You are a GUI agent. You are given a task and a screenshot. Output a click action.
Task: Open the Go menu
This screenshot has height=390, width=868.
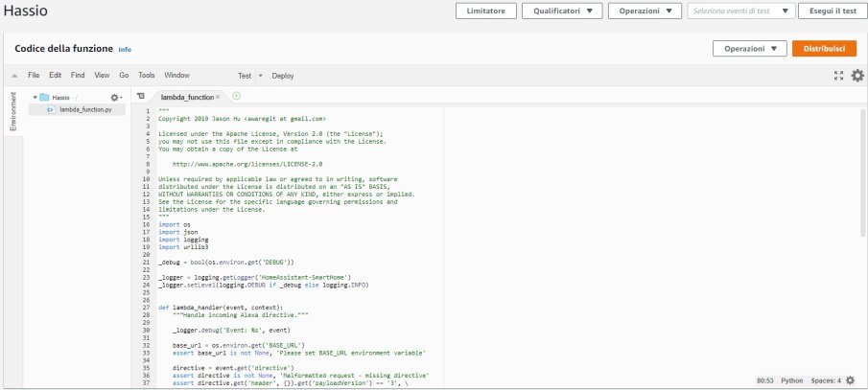124,76
